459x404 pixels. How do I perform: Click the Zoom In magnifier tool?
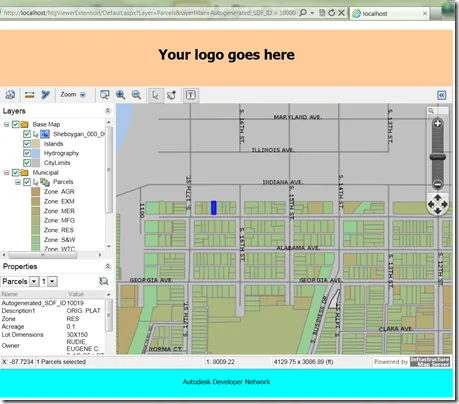click(x=120, y=95)
